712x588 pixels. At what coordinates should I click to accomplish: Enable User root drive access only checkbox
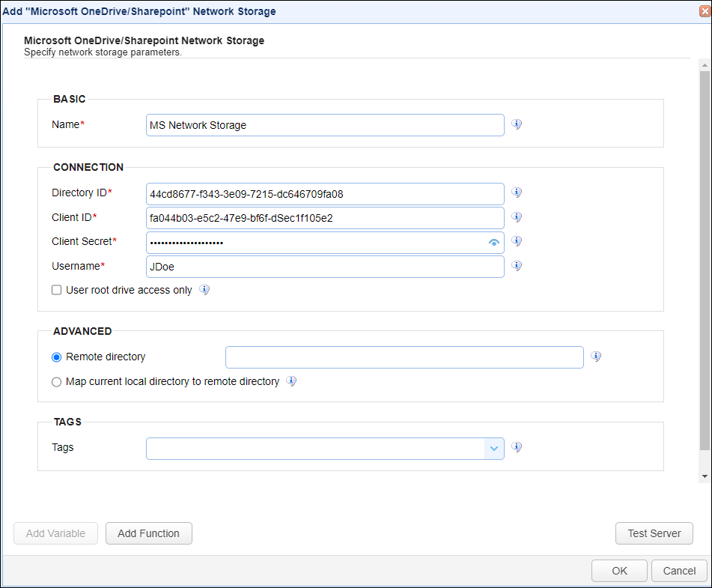coord(56,290)
